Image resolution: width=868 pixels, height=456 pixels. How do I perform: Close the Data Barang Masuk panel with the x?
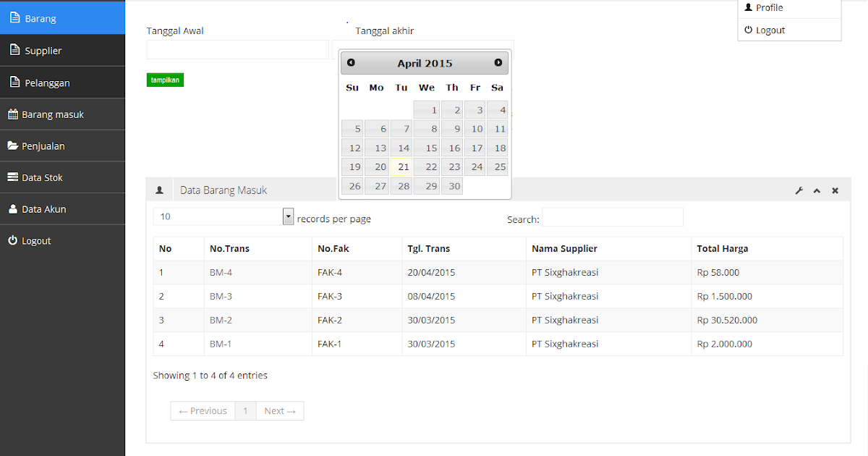point(835,190)
